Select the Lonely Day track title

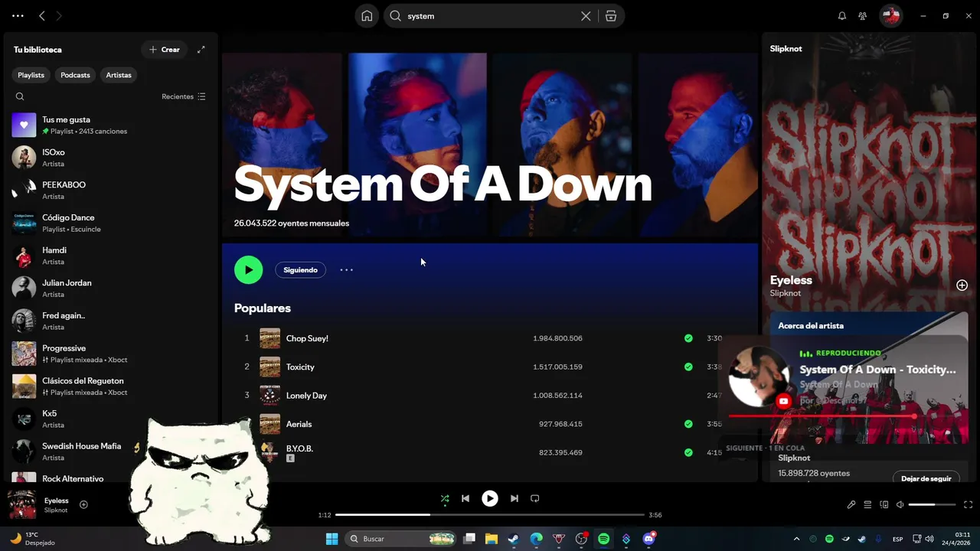[x=306, y=396]
